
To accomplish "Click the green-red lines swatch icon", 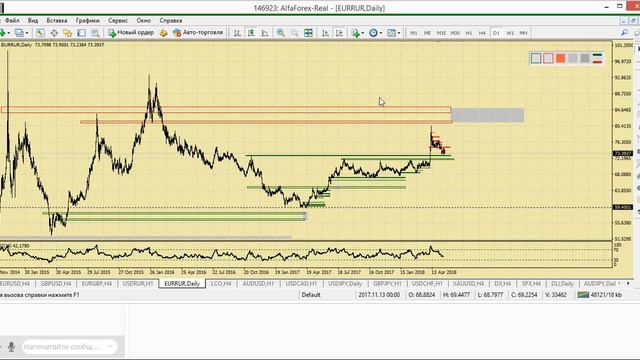I will coord(598,58).
